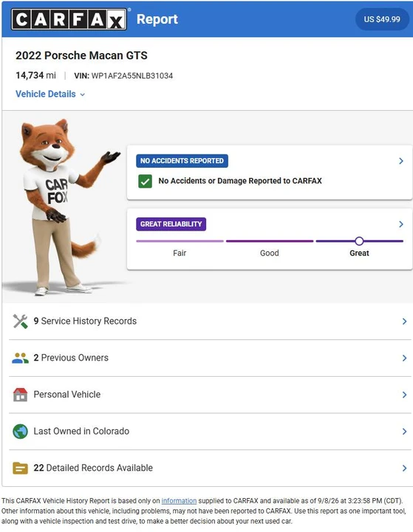Click the folder detailed records icon
Viewport: 413px width, 532px height.
pyautogui.click(x=21, y=468)
